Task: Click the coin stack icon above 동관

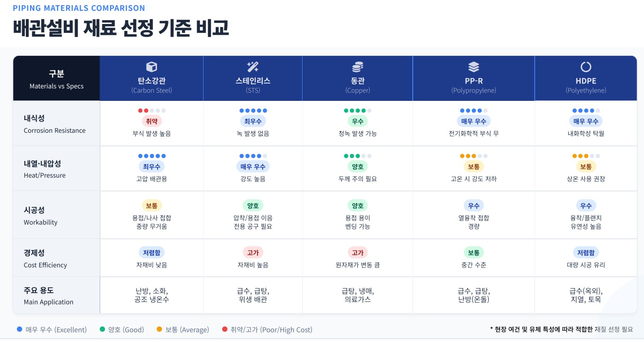Action: pos(357,67)
